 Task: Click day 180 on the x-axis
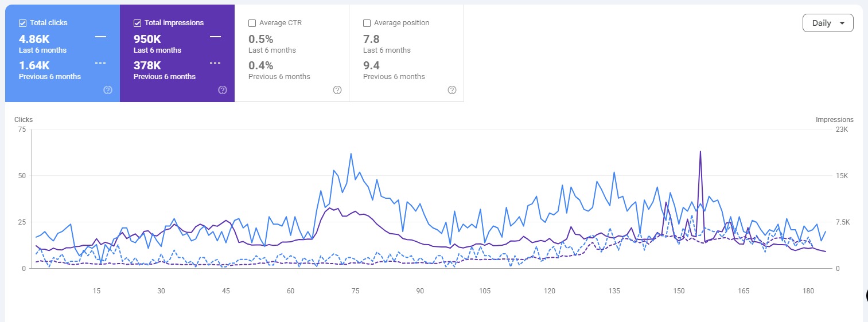point(808,291)
